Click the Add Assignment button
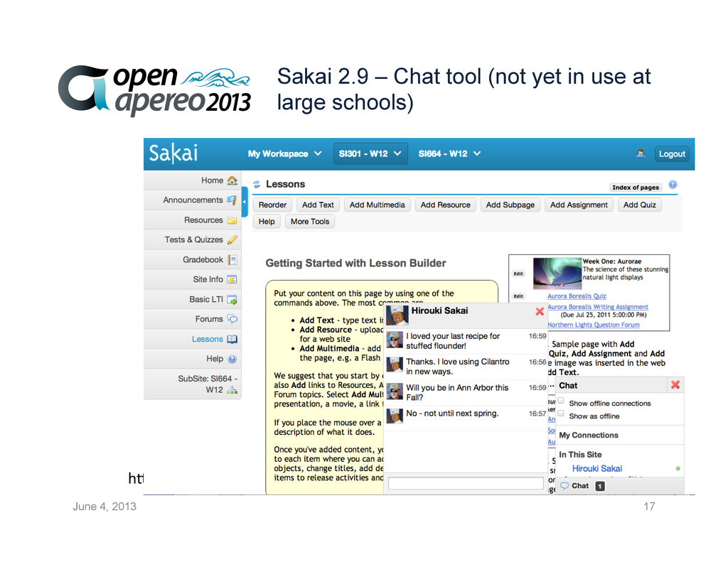The width and height of the screenshot is (728, 562). point(579,205)
